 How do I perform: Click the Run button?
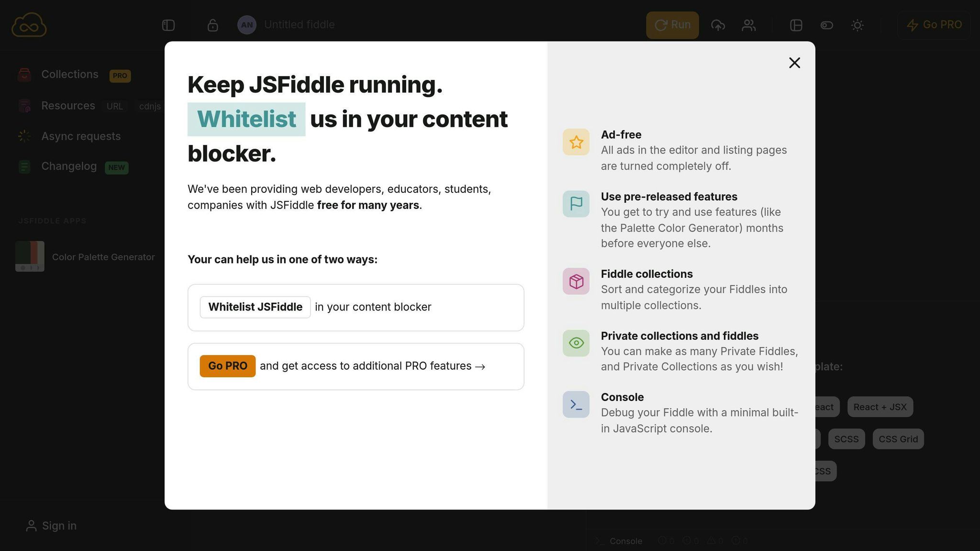coord(672,25)
